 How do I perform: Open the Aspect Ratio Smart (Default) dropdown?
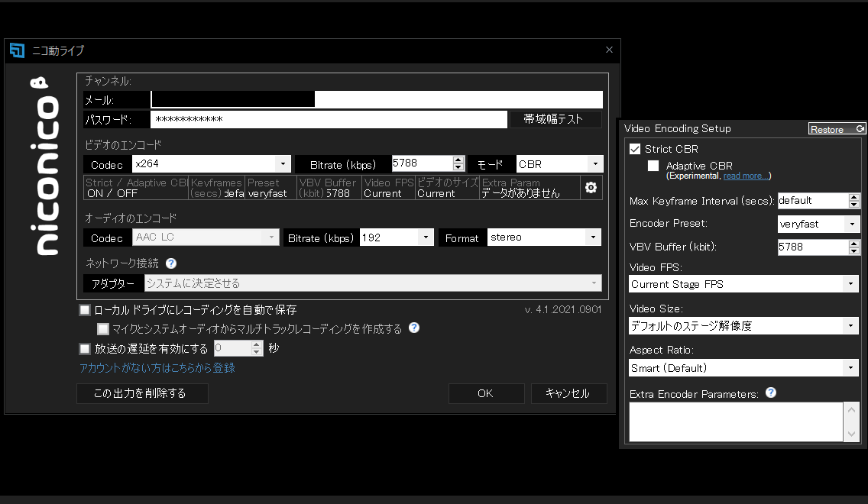(851, 367)
